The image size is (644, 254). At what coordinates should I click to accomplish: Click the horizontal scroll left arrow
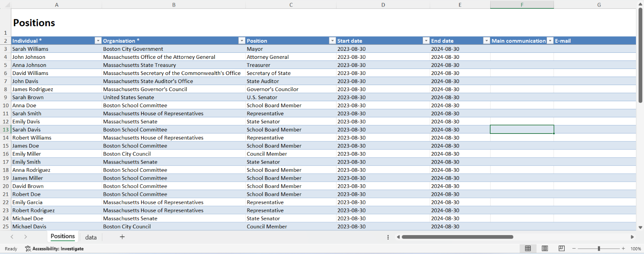pyautogui.click(x=398, y=237)
